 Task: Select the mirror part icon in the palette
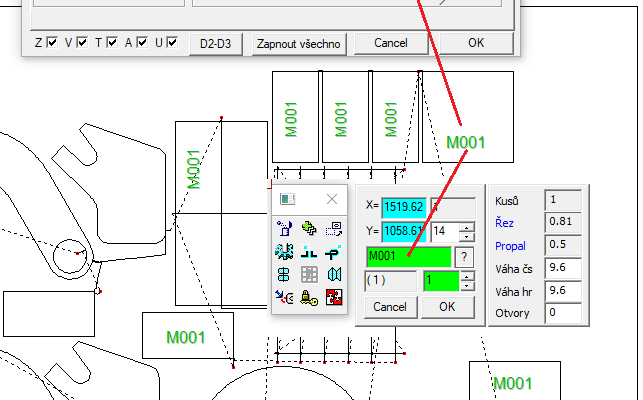click(x=335, y=274)
